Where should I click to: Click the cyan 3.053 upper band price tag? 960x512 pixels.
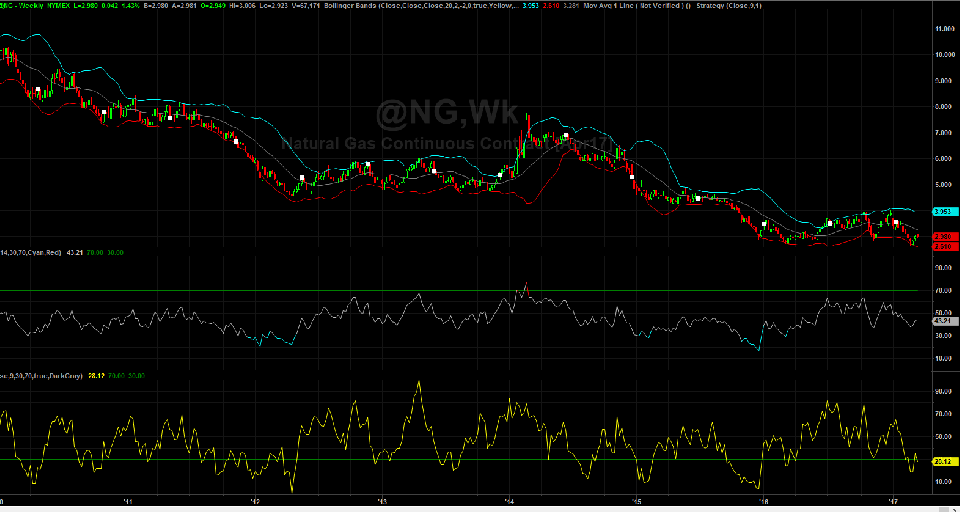pyautogui.click(x=940, y=212)
